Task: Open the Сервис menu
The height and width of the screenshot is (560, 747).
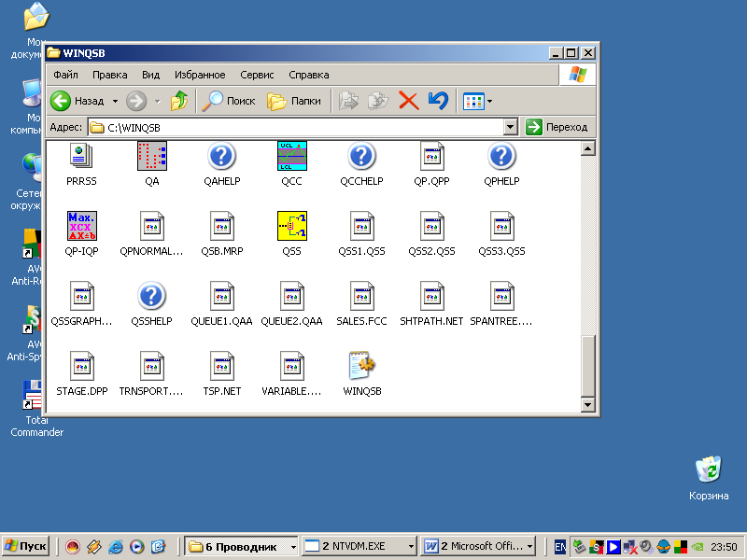Action: point(257,75)
